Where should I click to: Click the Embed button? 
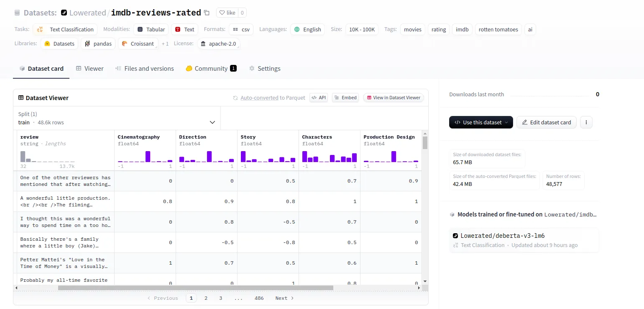[x=345, y=98]
